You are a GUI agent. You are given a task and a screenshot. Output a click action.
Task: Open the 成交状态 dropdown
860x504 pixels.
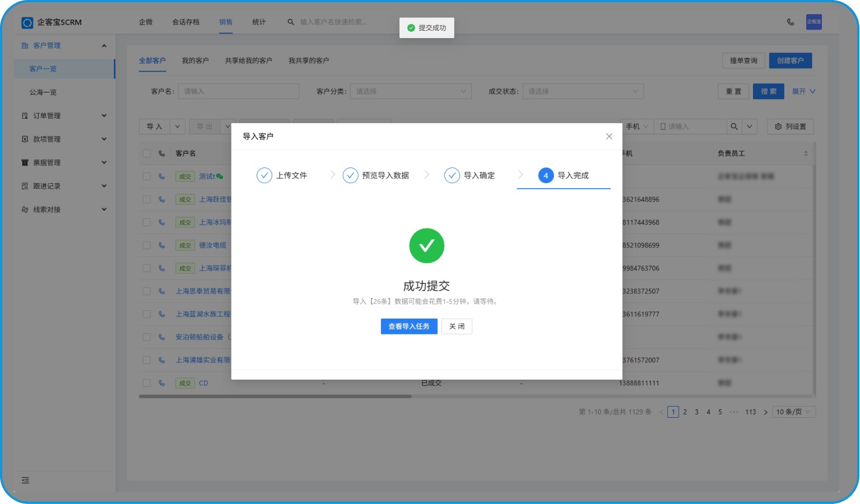click(x=583, y=91)
